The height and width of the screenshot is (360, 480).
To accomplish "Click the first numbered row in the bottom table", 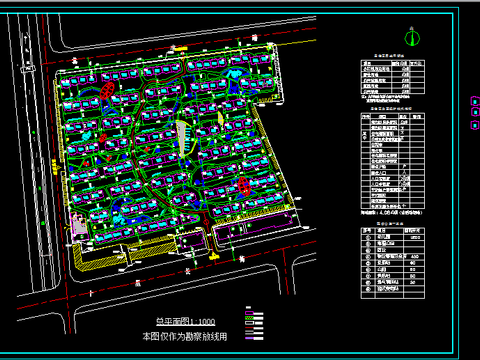I will [x=393, y=237].
